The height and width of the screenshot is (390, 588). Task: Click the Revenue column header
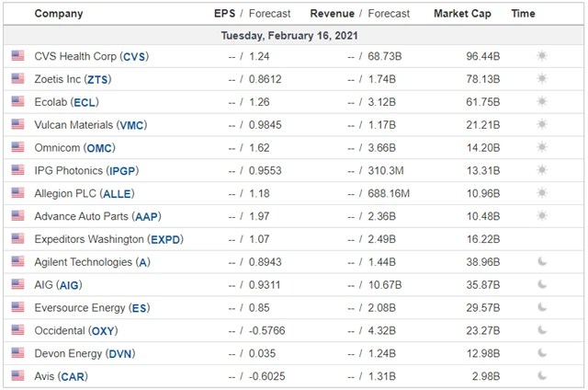click(x=332, y=14)
